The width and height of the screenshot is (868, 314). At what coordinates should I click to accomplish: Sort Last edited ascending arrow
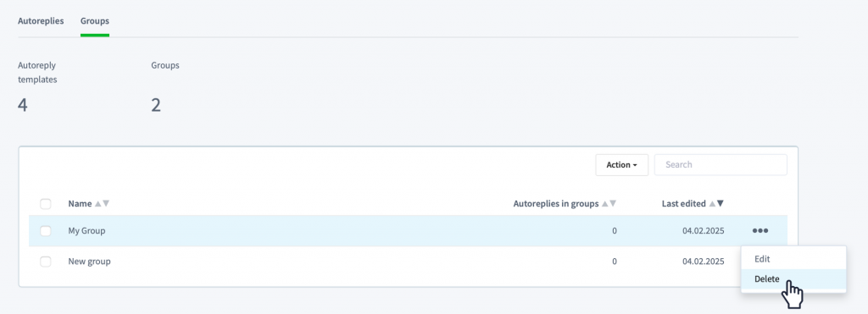tap(712, 203)
